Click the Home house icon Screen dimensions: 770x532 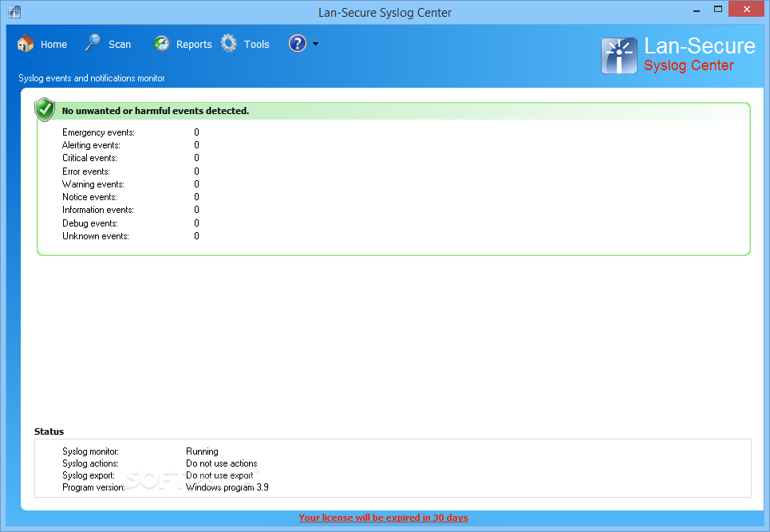pyautogui.click(x=26, y=44)
